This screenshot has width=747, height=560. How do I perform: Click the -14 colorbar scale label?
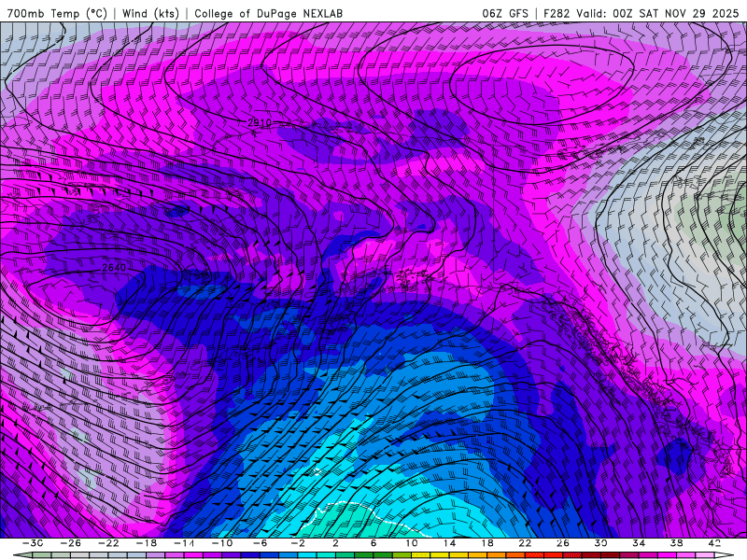(184, 543)
